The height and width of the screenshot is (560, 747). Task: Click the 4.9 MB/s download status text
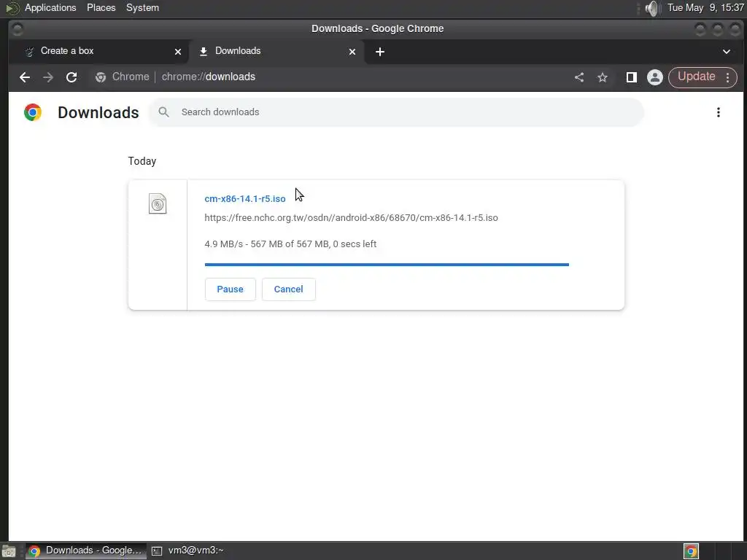[290, 244]
